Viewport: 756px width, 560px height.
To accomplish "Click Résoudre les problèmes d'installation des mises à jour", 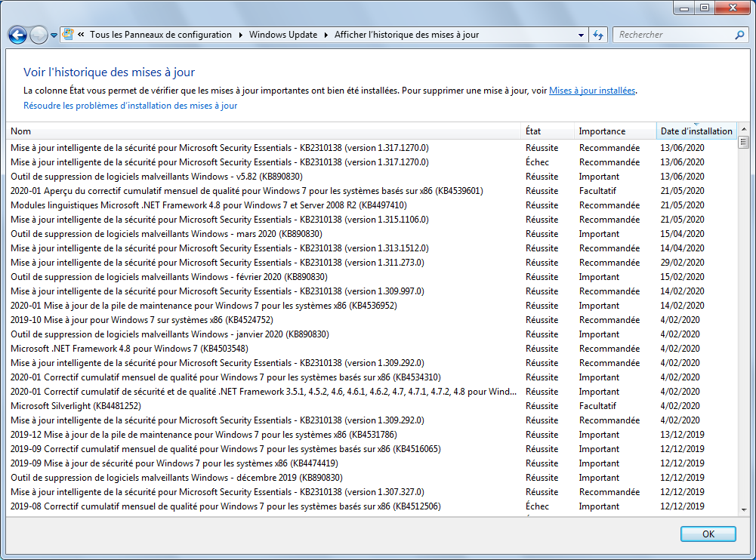I will click(x=131, y=106).
